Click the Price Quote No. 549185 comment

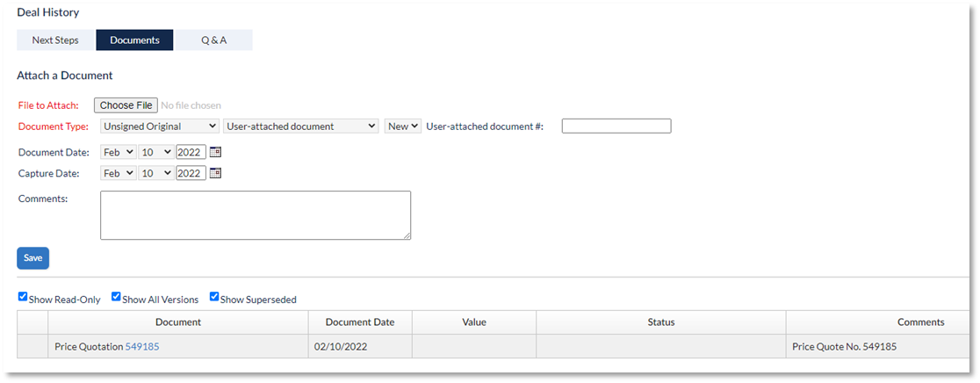point(844,347)
